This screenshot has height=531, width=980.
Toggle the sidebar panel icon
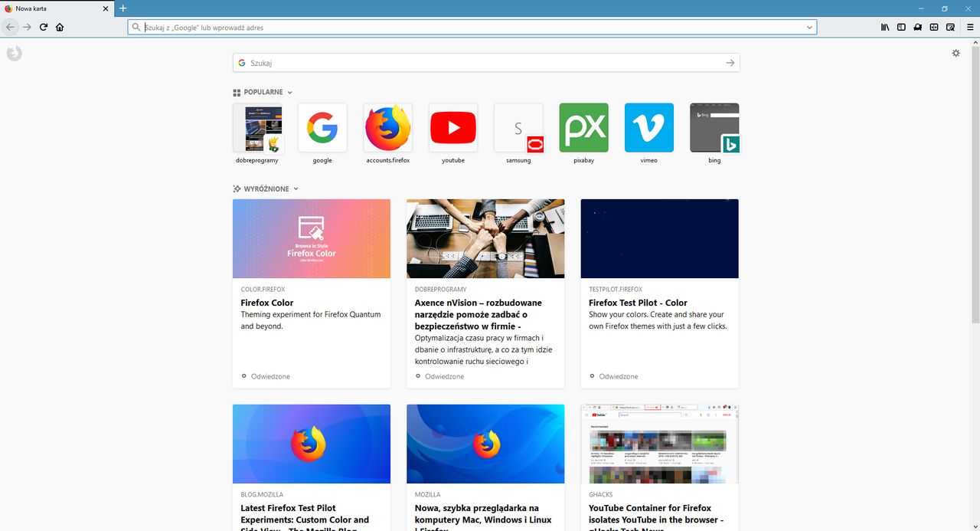click(x=901, y=27)
